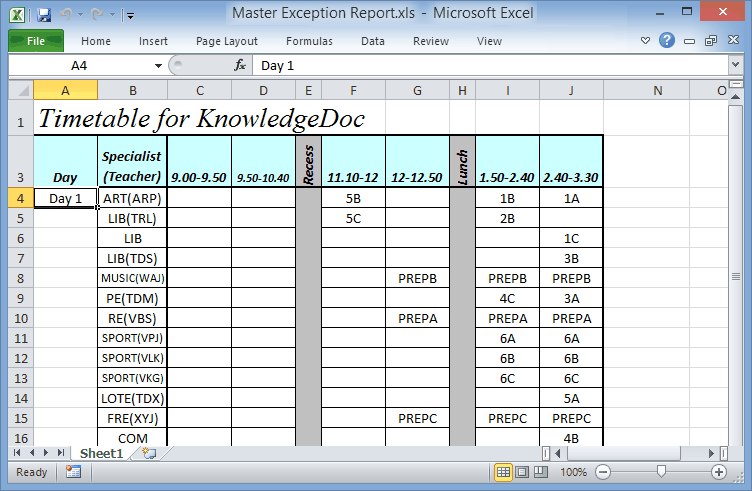The width and height of the screenshot is (752, 491).
Task: Go to the first sheet tab arrow
Action: (17, 453)
